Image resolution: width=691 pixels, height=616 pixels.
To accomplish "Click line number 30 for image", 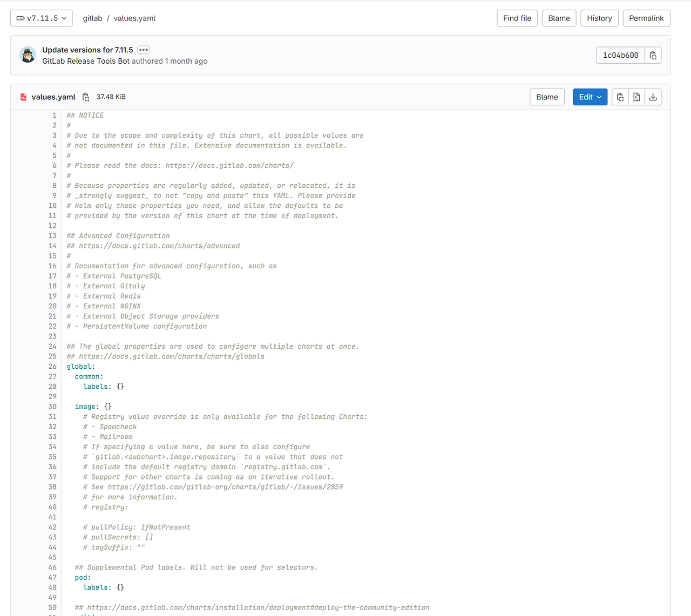I will (x=52, y=407).
